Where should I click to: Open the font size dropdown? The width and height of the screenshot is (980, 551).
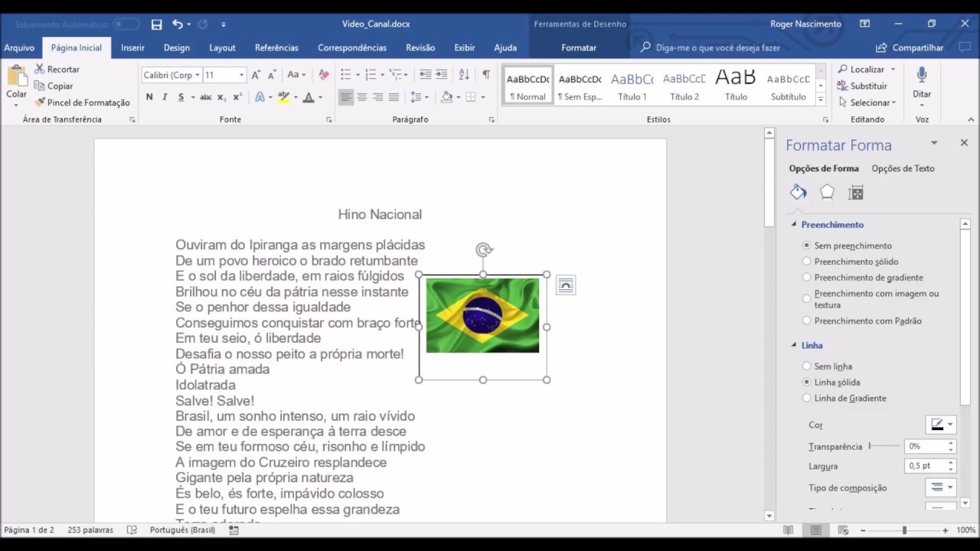(x=241, y=75)
